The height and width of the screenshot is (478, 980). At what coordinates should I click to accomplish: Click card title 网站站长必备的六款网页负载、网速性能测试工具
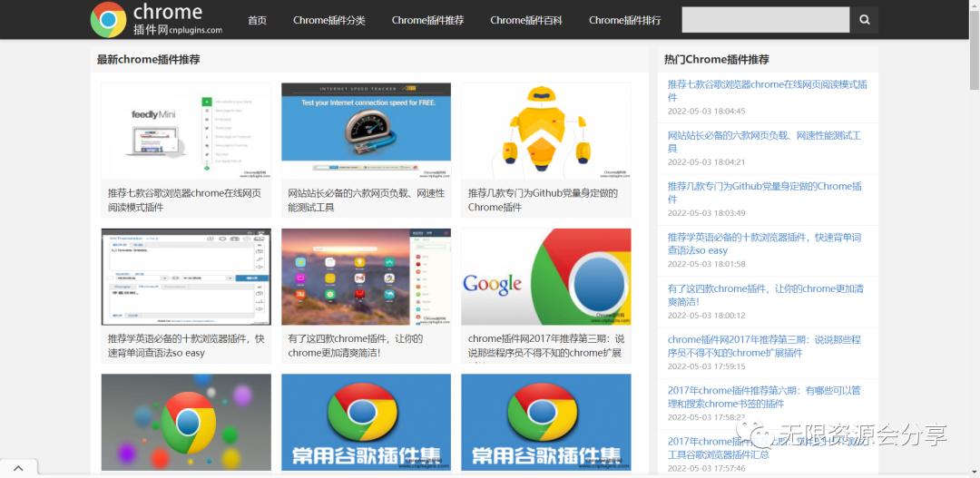[x=367, y=200]
